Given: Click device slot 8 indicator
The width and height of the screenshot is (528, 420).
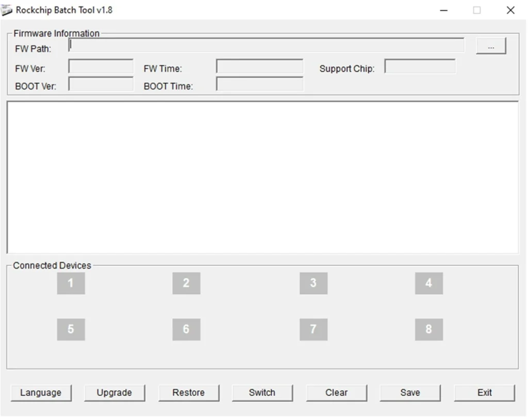Looking at the screenshot, I should pos(428,329).
